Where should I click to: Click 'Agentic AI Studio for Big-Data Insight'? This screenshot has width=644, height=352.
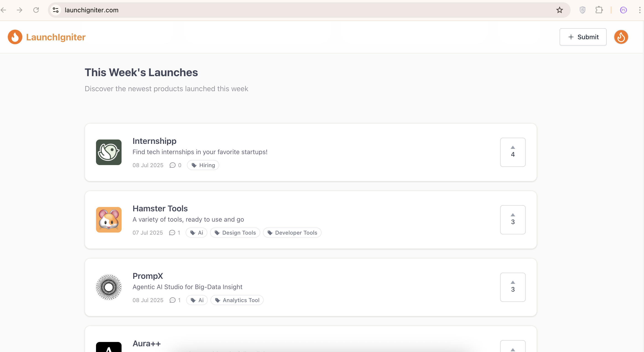click(187, 287)
